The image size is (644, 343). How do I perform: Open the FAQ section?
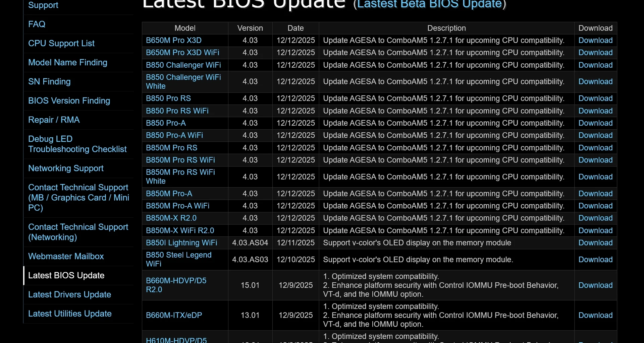[x=37, y=24]
